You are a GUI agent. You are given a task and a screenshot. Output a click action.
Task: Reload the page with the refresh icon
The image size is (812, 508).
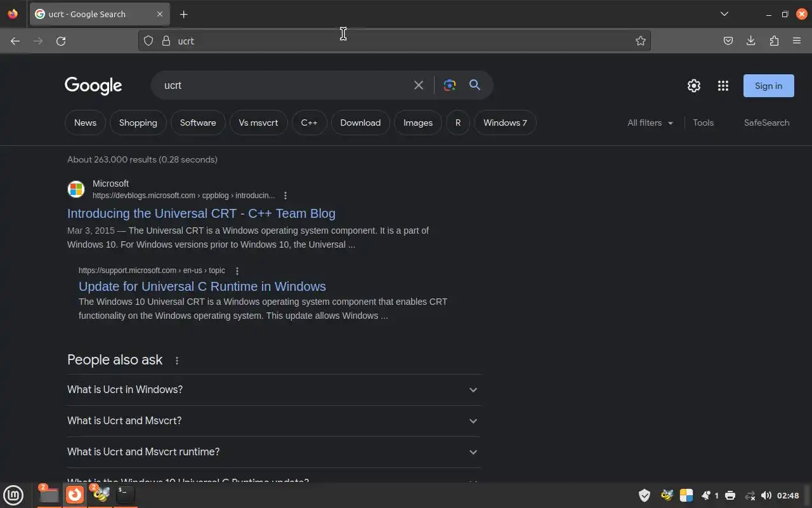pyautogui.click(x=61, y=41)
